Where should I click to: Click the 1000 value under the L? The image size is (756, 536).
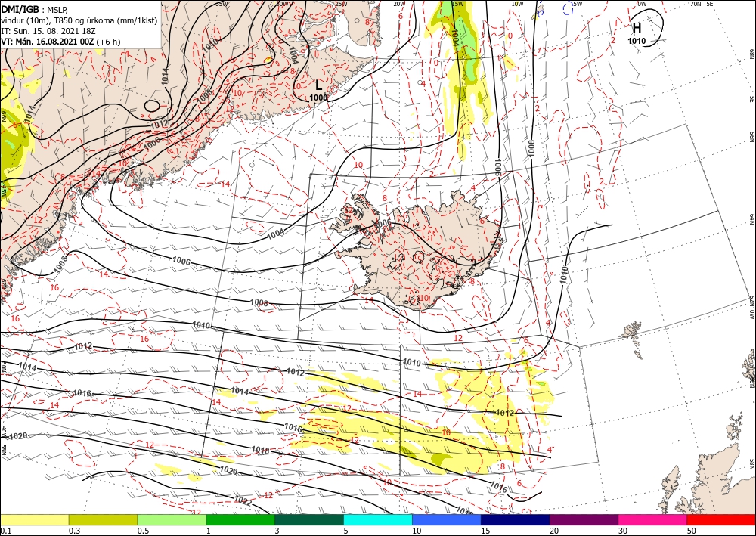point(318,98)
